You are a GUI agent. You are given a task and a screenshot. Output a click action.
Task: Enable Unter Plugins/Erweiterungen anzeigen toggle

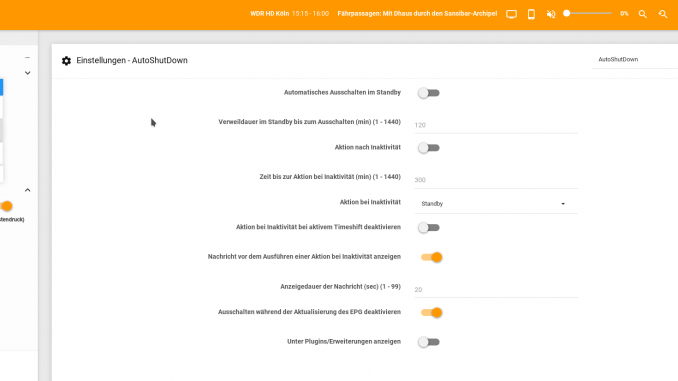coord(429,342)
